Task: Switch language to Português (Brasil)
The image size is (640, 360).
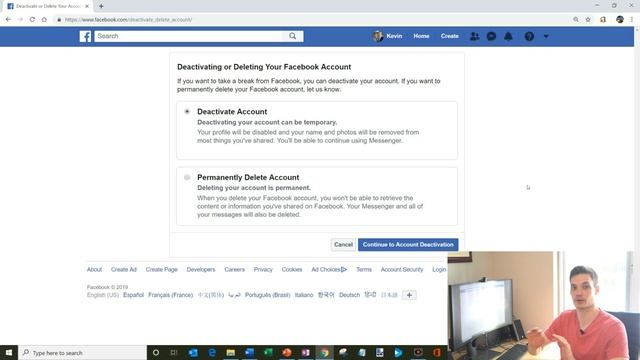Action: point(268,295)
